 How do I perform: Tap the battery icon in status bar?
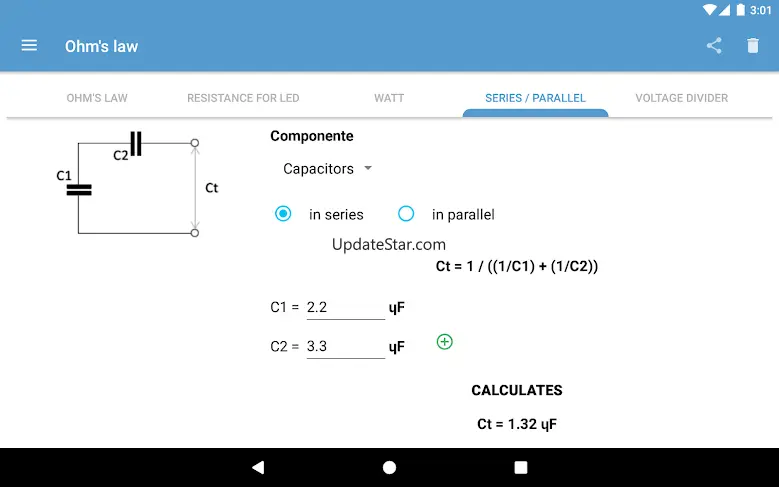click(741, 10)
